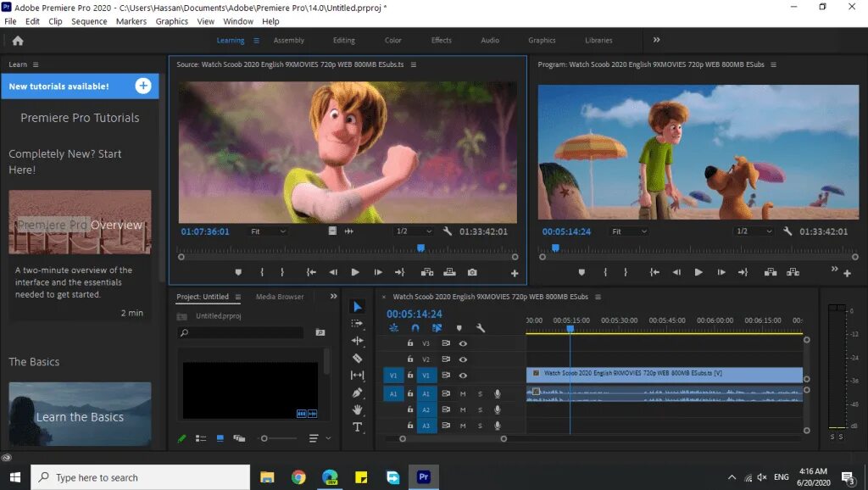Mute audio track A1
The image size is (868, 490).
pyautogui.click(x=463, y=393)
